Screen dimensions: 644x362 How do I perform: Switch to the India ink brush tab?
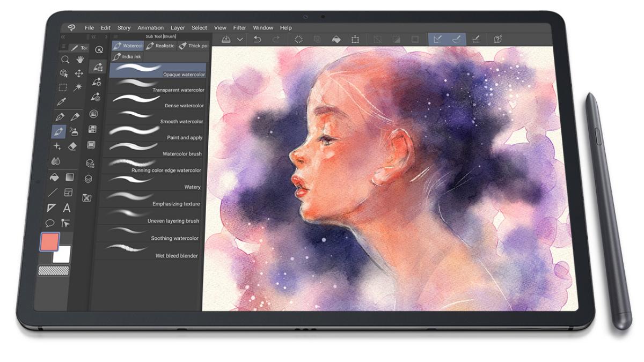click(x=127, y=56)
